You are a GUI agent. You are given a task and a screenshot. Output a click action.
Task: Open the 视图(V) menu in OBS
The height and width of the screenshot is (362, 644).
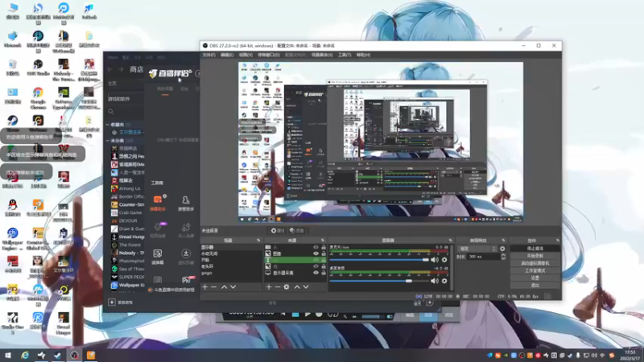click(246, 55)
